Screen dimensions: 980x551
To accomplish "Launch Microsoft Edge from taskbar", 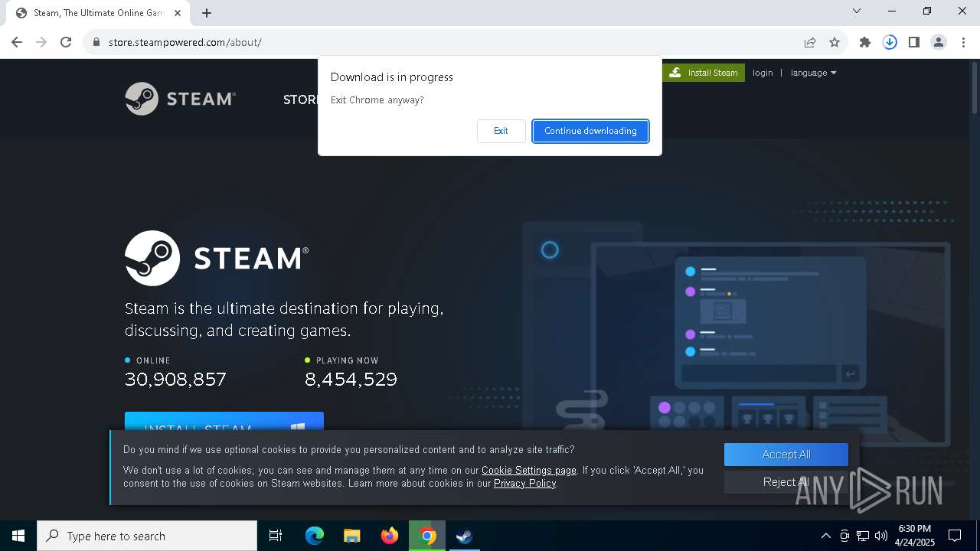I will pyautogui.click(x=315, y=536).
